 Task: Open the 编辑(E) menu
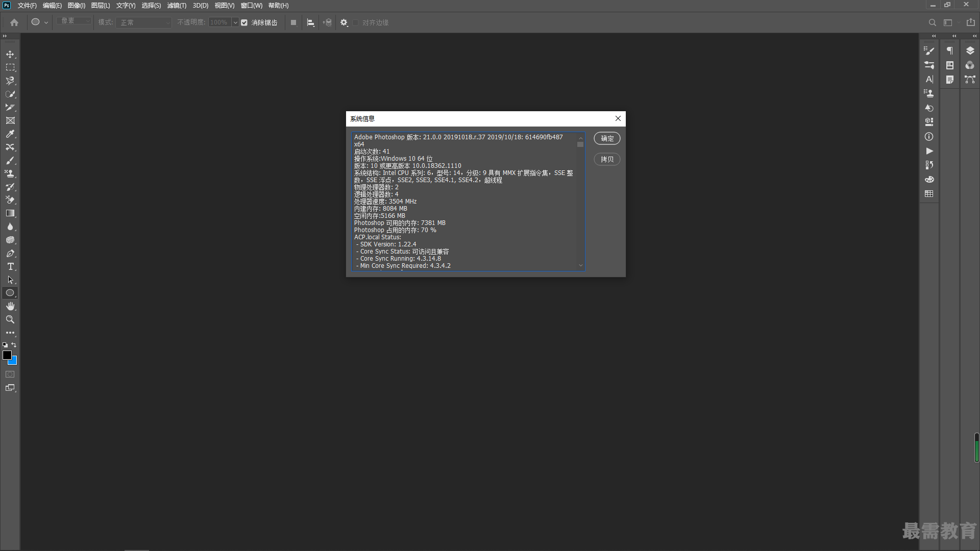[52, 6]
